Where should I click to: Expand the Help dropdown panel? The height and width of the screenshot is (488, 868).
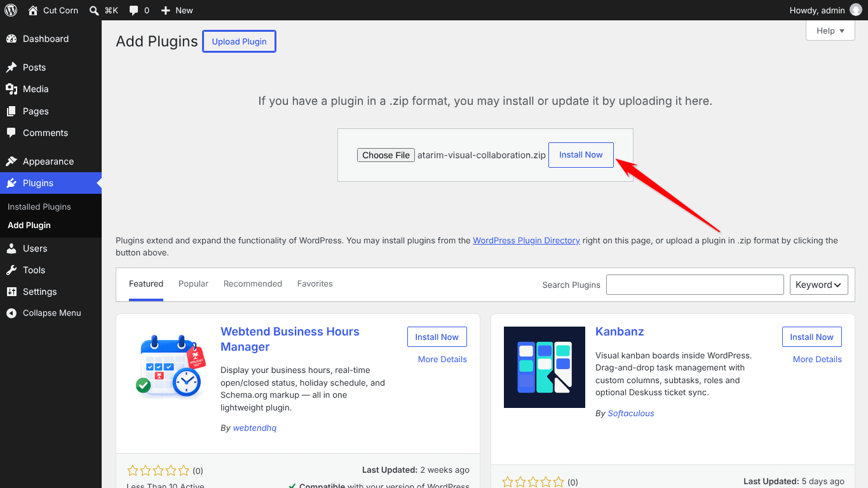tap(830, 30)
